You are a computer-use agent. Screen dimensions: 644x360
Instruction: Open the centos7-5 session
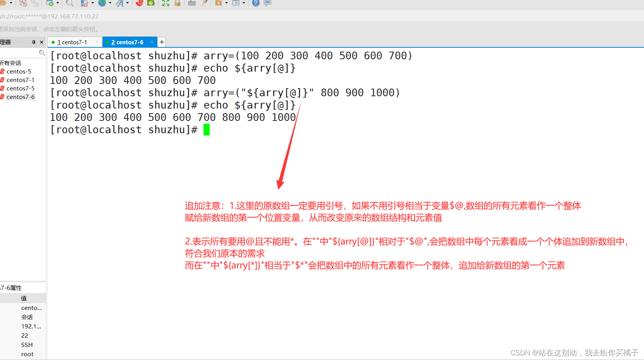[x=20, y=88]
